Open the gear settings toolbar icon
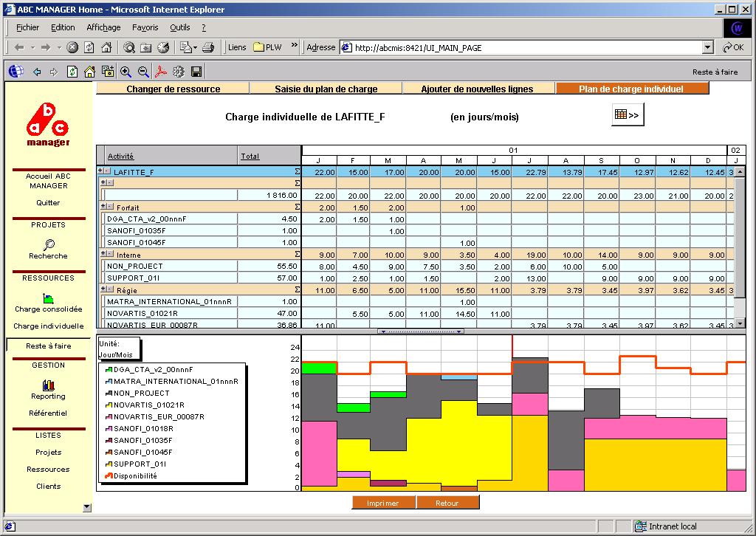The height and width of the screenshot is (536, 756). pyautogui.click(x=179, y=72)
